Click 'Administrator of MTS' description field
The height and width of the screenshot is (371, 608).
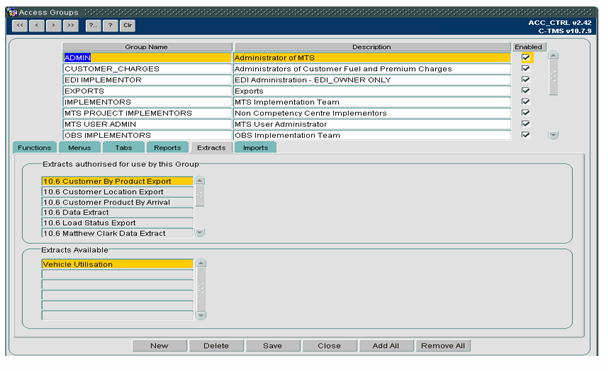[x=372, y=58]
